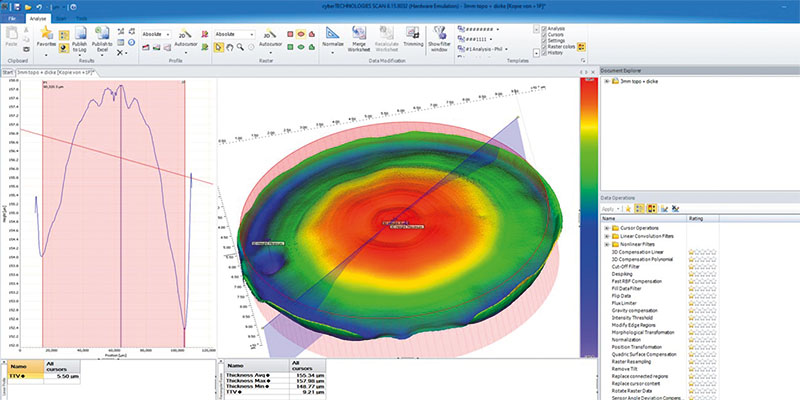Switch to the Tools ribbon tab
Viewport: 800px width, 400px height.
pyautogui.click(x=81, y=18)
